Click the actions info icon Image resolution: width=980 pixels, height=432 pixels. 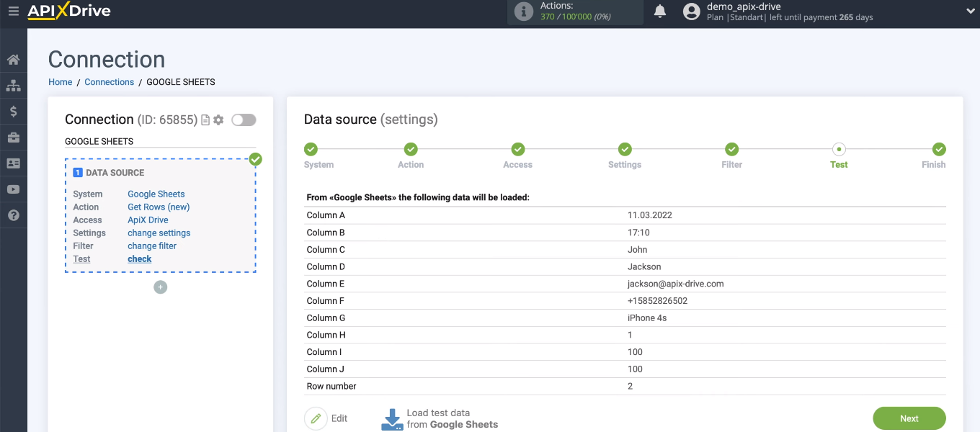pos(523,12)
